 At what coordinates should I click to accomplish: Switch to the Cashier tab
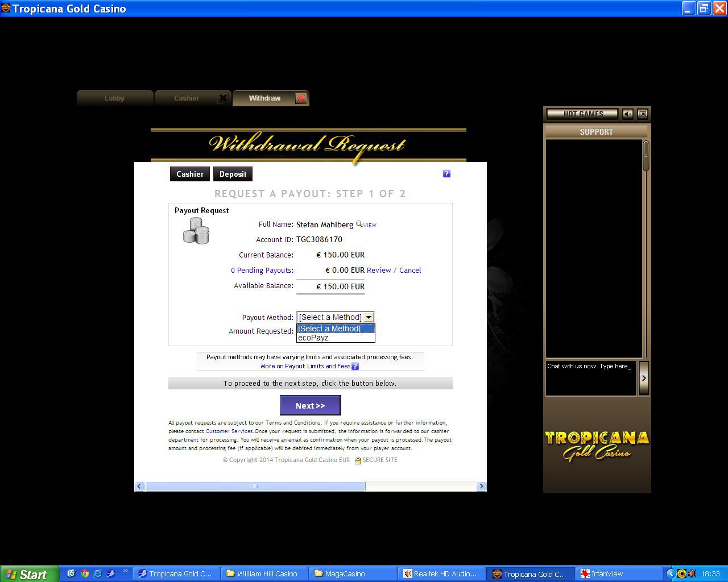coord(187,98)
